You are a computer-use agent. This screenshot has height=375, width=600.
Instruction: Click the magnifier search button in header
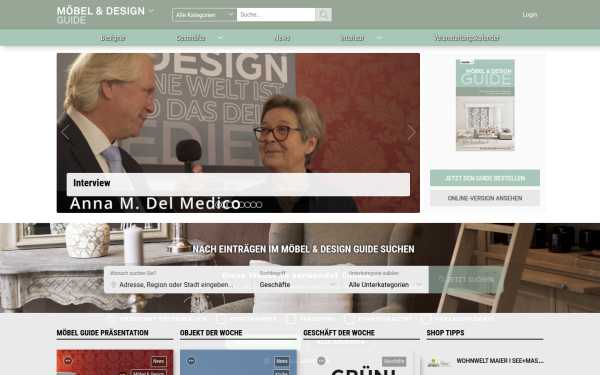click(323, 15)
